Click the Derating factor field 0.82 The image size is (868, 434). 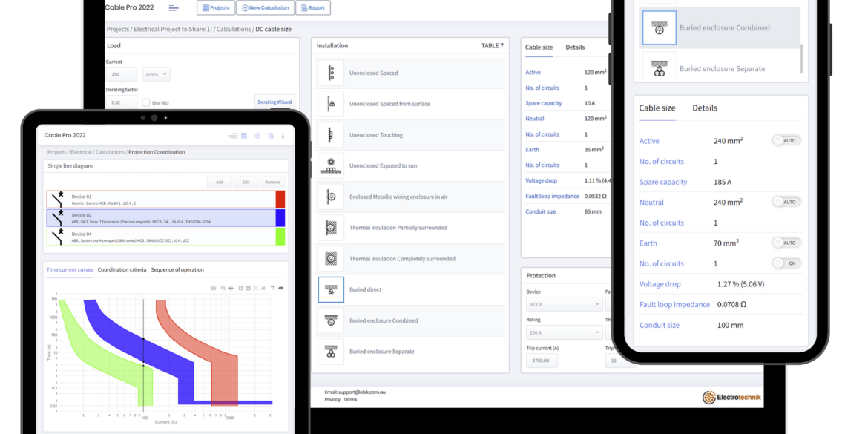click(121, 102)
